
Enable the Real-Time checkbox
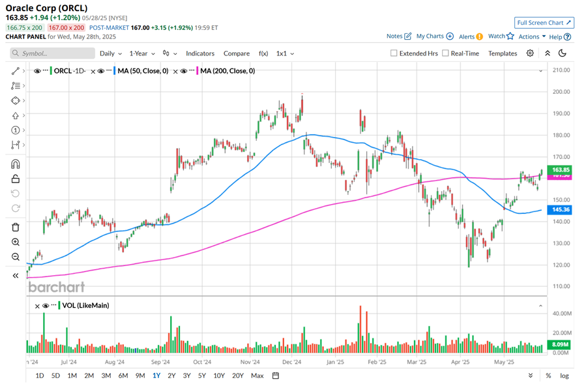click(x=445, y=53)
